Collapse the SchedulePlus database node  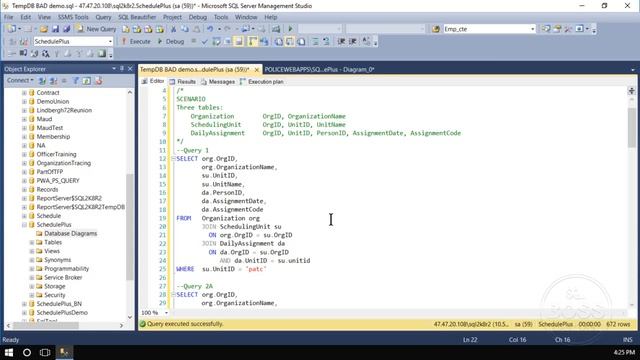[x=24, y=224]
